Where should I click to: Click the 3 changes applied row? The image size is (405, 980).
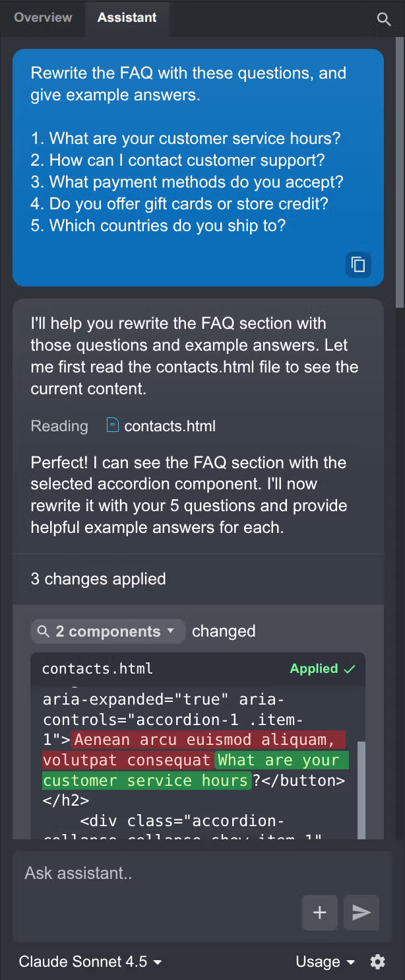pyautogui.click(x=98, y=579)
